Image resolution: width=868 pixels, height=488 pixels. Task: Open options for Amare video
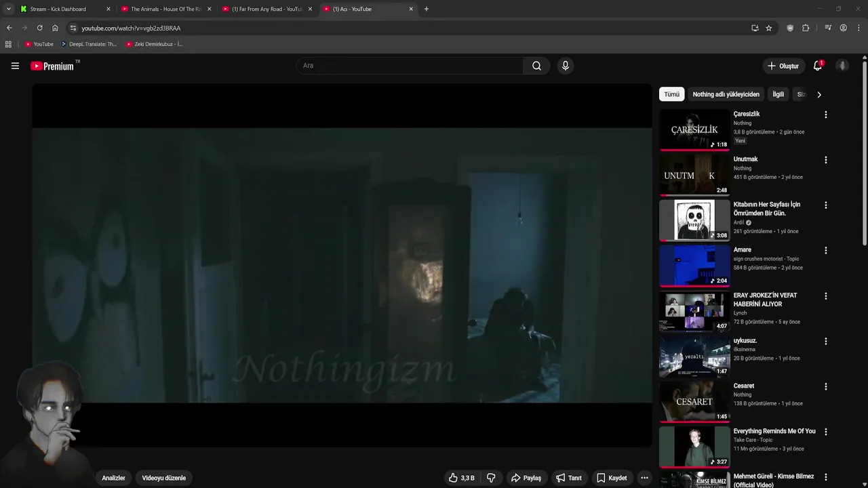pos(825,250)
